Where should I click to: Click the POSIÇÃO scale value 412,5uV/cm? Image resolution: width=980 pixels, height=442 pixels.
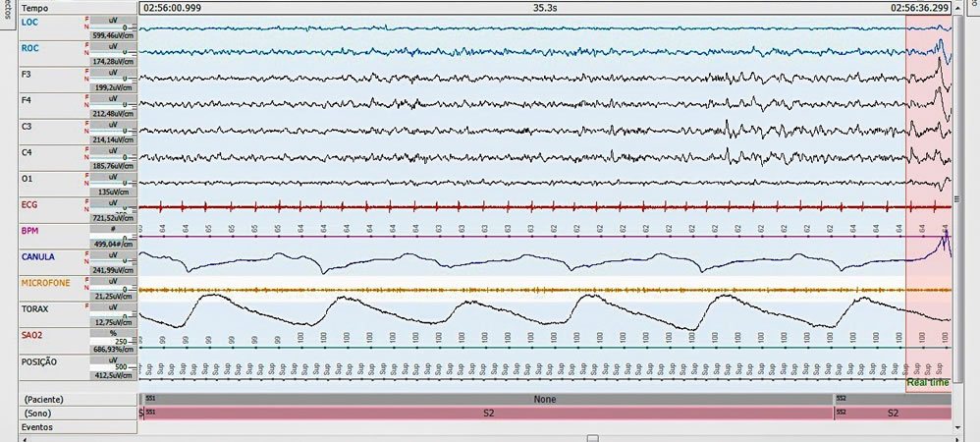coord(113,374)
